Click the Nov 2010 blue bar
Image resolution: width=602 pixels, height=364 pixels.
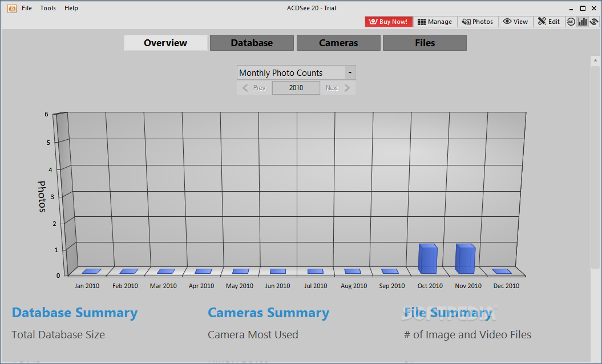tap(465, 259)
